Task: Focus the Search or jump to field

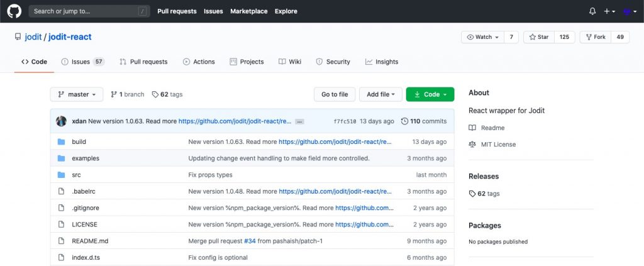Action: pos(89,11)
